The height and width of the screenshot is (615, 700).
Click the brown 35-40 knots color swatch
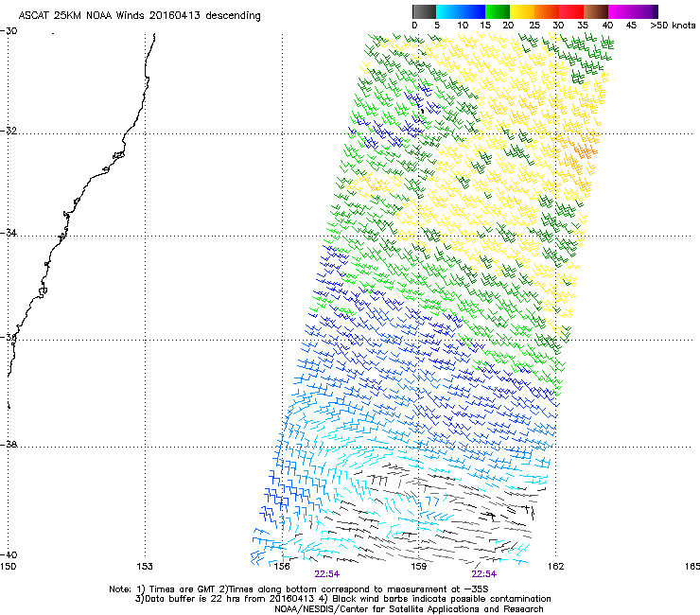596,11
